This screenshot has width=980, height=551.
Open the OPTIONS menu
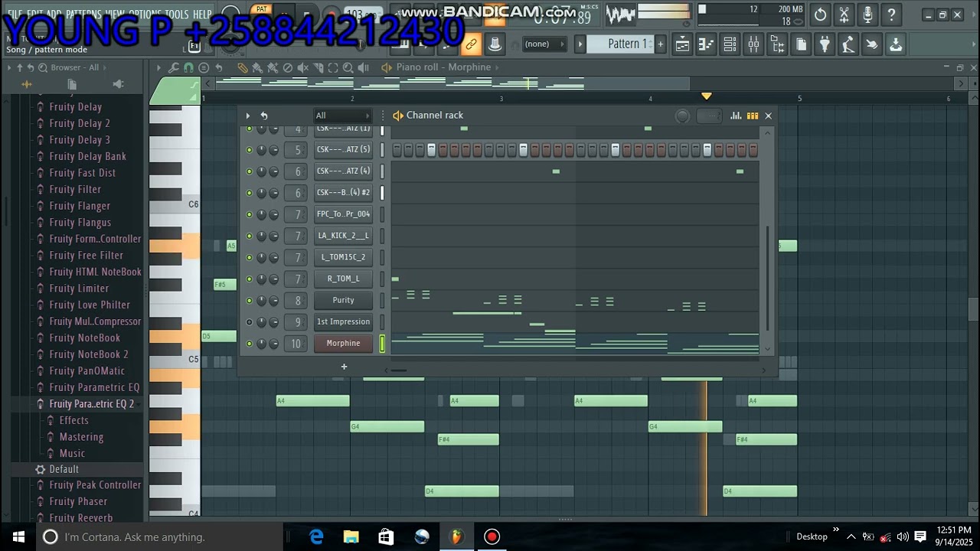click(x=145, y=15)
